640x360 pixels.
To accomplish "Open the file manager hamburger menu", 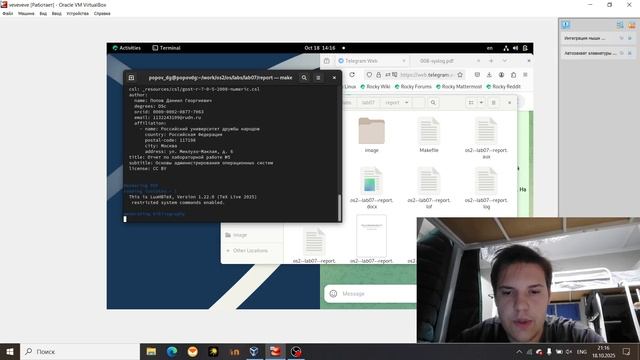I will point(493,102).
